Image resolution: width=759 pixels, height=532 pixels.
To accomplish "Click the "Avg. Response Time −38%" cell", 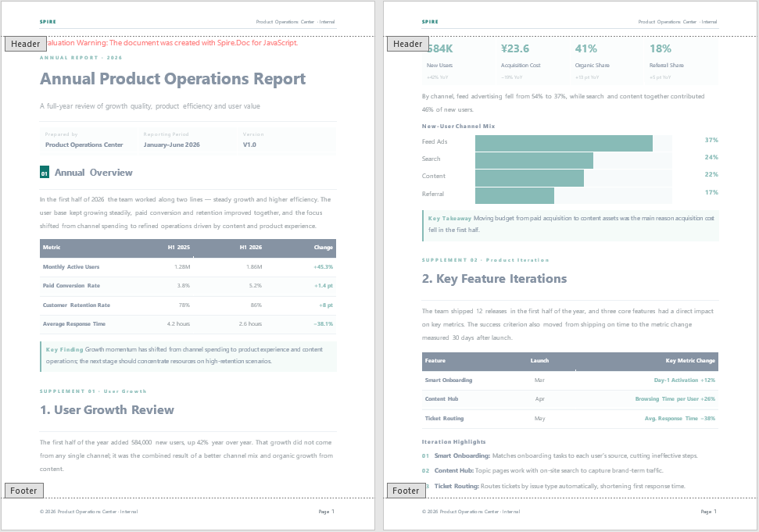I will [x=679, y=418].
